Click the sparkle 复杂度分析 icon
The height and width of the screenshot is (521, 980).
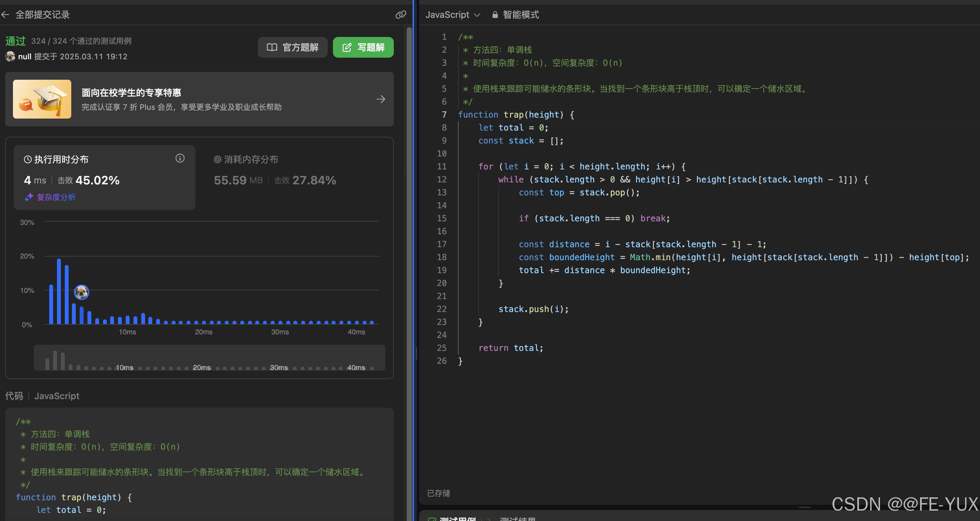29,197
